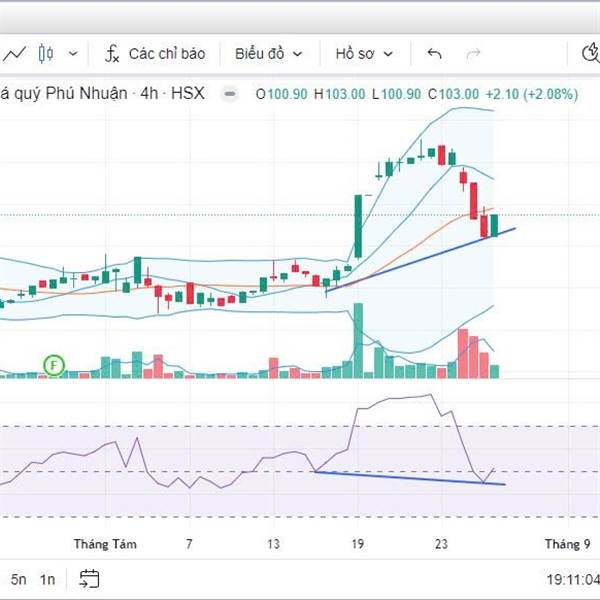Screen dimensions: 600x600
Task: Click the 7 date axis label
Action: [189, 544]
